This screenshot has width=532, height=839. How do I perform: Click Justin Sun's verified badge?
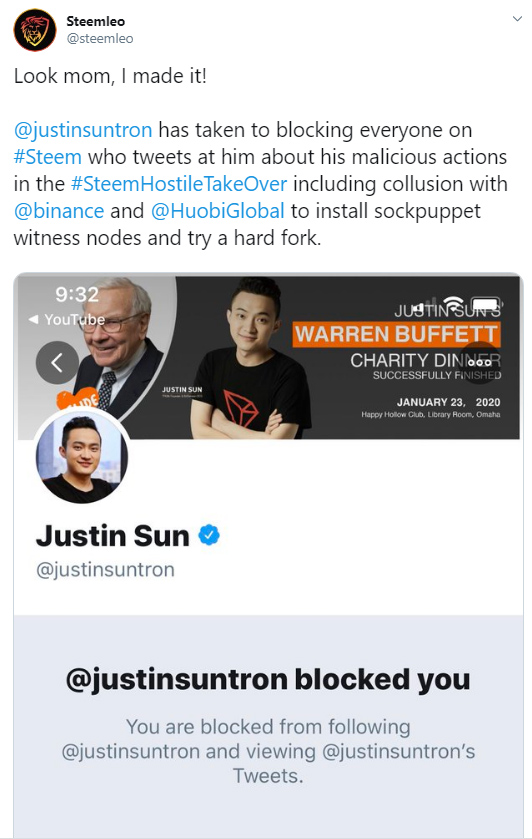[209, 535]
